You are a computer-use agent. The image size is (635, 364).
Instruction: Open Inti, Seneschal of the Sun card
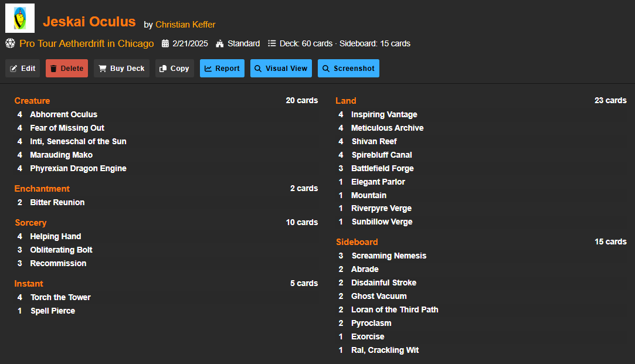click(78, 141)
